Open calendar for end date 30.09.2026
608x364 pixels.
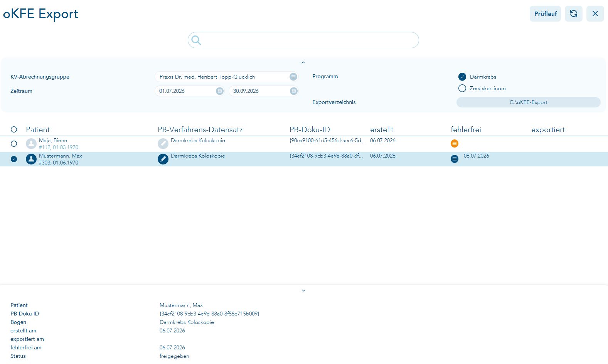click(294, 91)
